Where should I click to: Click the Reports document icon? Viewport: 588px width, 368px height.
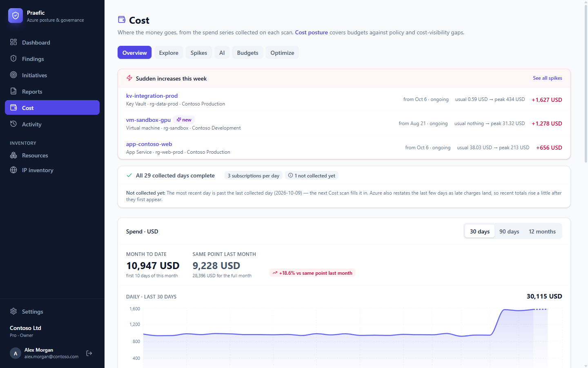13,91
